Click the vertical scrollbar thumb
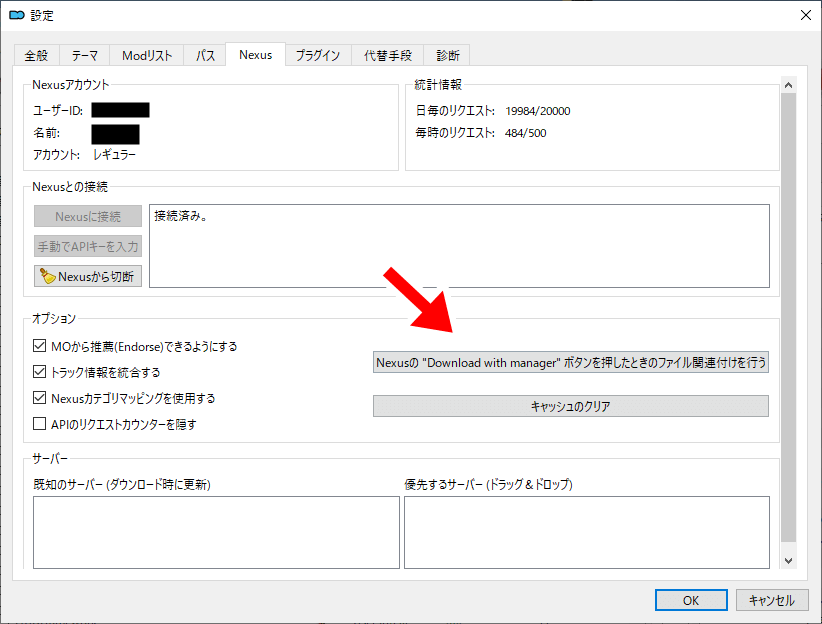822x624 pixels. (788, 318)
